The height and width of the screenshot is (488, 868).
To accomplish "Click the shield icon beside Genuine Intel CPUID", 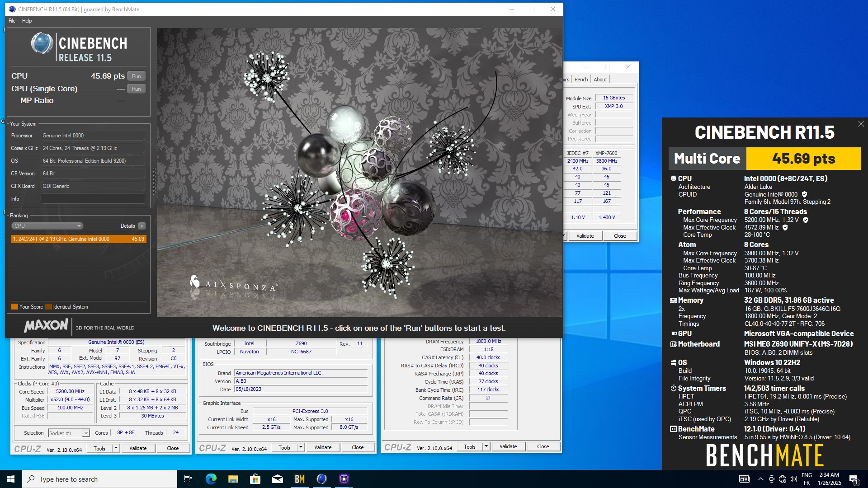I will [804, 194].
